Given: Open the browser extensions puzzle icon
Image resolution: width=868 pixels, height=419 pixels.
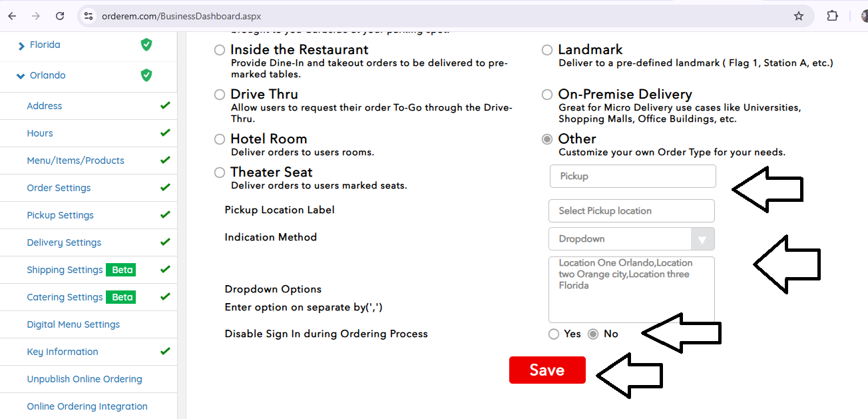Looking at the screenshot, I should [833, 16].
